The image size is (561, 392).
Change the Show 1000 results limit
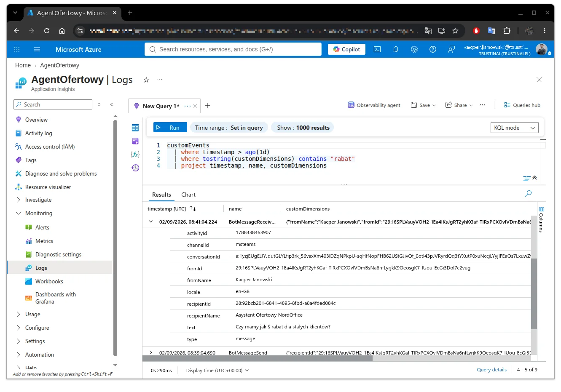(x=303, y=128)
